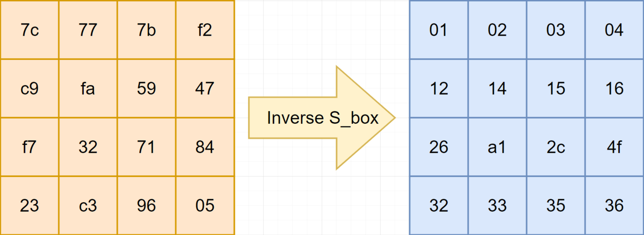Click the orange cell showing 84

(205, 147)
